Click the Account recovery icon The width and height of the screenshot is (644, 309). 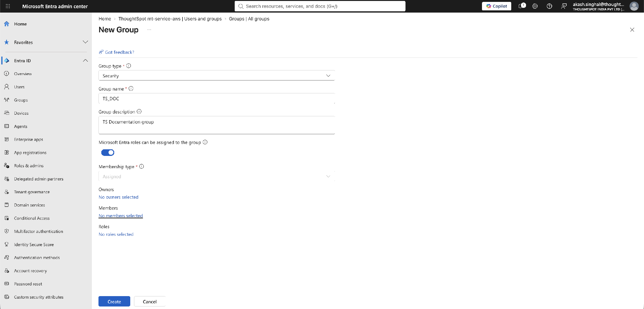(7, 271)
